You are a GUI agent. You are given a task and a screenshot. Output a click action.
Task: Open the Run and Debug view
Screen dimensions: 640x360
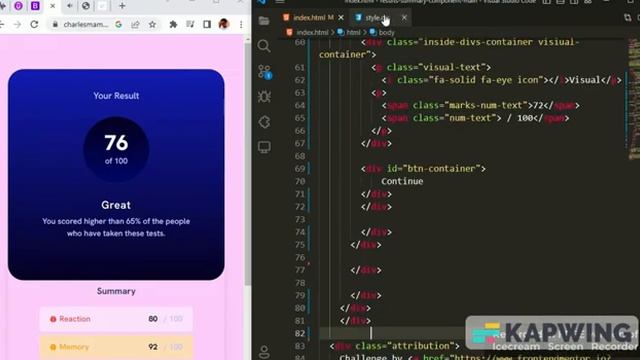click(x=264, y=97)
